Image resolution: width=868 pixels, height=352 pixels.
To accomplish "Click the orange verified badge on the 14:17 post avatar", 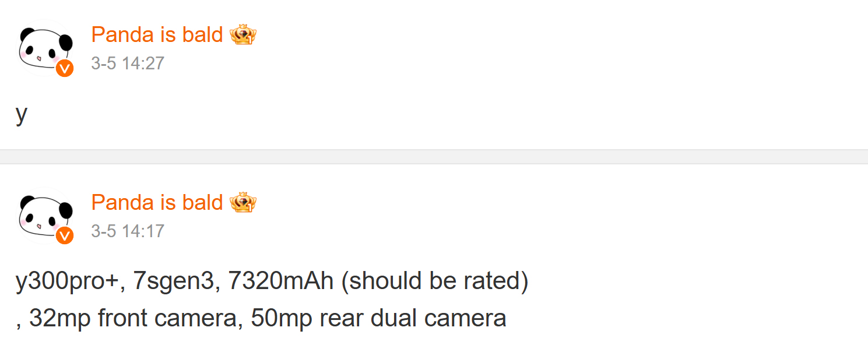I will point(65,235).
